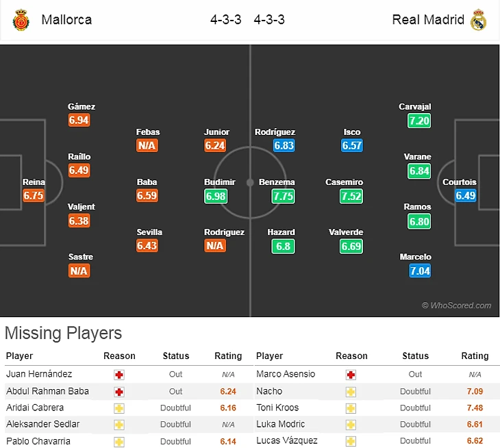500x448 pixels.
Task: Click the Mallorca club crest icon
Action: click(21, 20)
